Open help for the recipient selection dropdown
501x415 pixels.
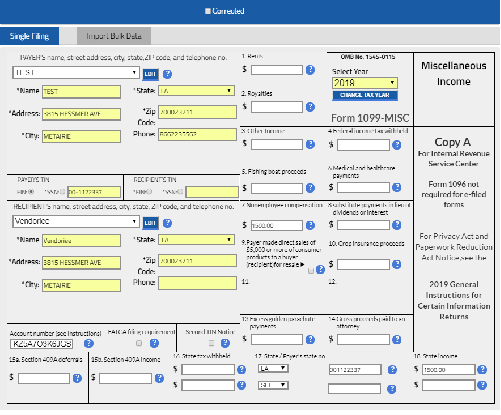tap(167, 223)
